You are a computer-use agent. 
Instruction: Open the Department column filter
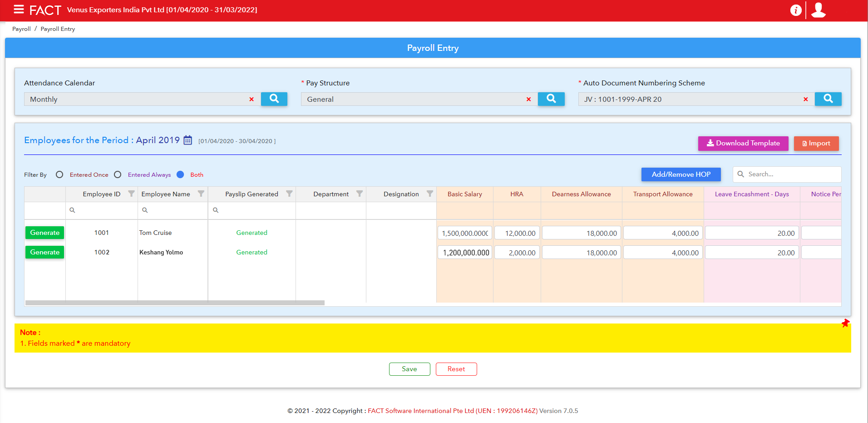360,194
